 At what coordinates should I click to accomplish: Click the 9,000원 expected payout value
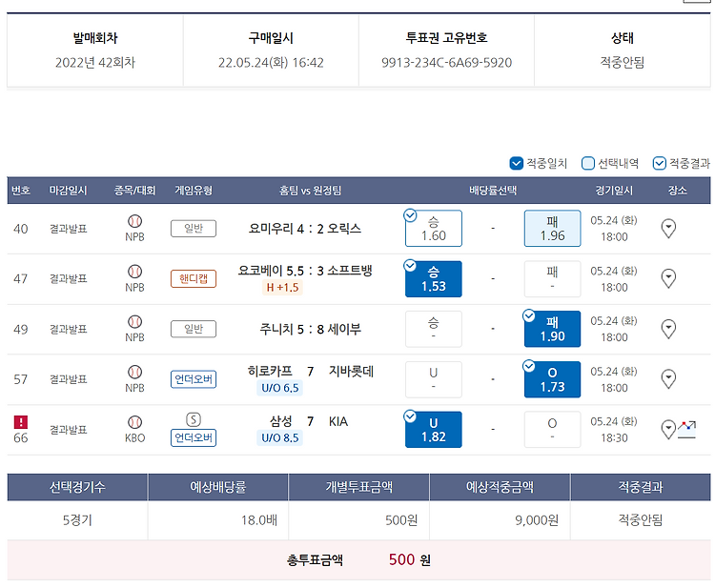[537, 520]
